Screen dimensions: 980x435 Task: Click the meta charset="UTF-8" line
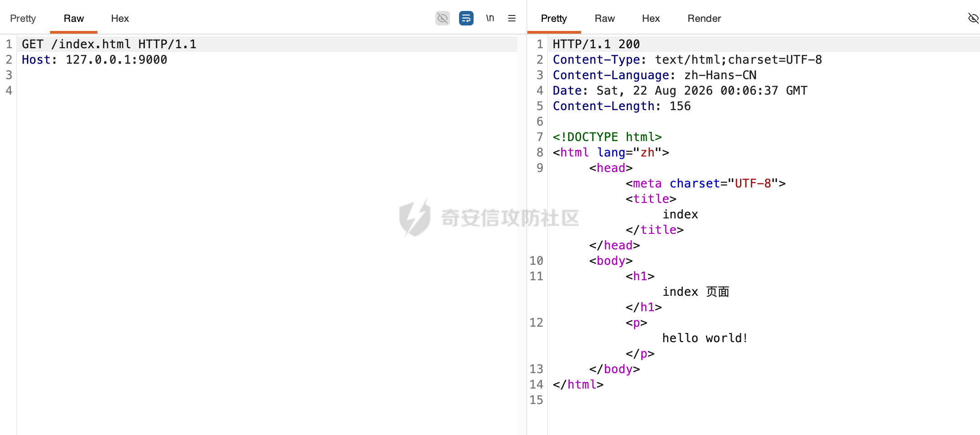705,183
